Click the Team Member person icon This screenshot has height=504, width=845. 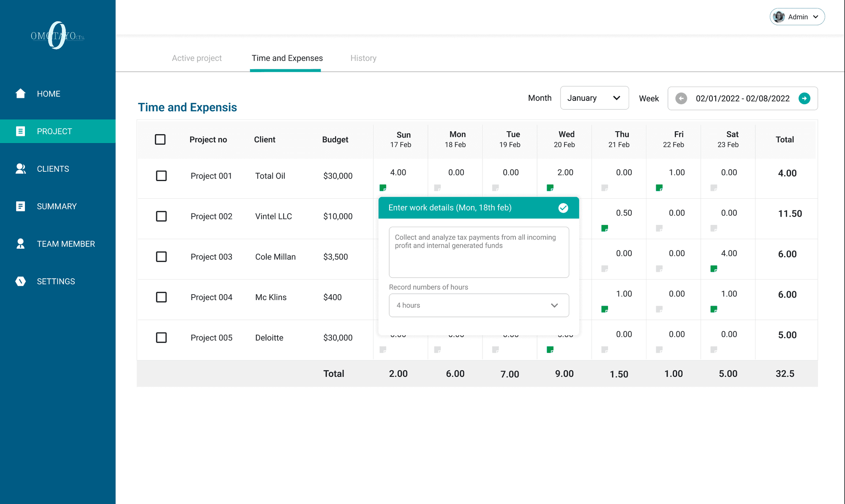20,244
